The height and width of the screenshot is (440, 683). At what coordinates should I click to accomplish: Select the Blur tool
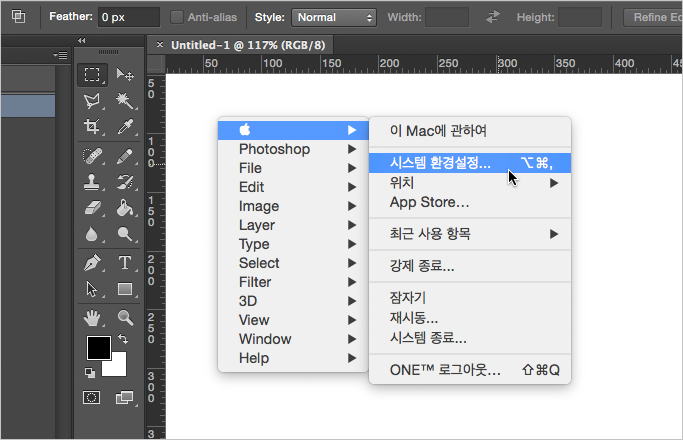pos(92,234)
